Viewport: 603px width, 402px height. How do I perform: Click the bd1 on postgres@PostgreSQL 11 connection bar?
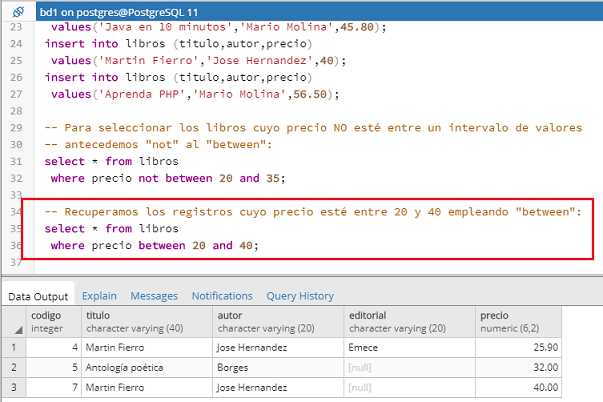[x=319, y=12]
